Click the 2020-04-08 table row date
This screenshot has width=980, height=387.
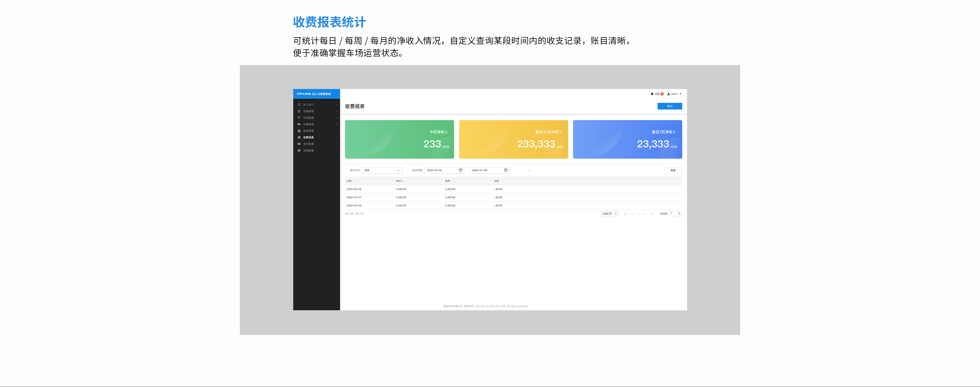coord(354,189)
